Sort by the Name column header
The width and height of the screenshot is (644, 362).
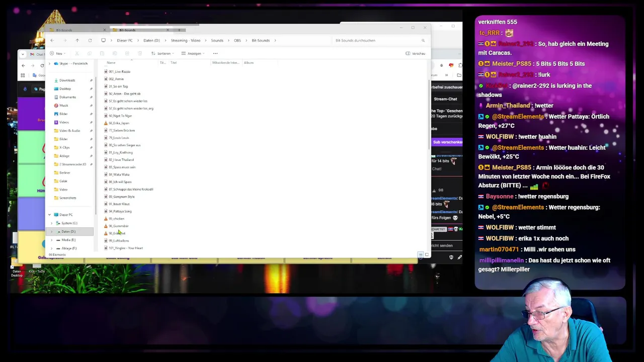pyautogui.click(x=111, y=63)
